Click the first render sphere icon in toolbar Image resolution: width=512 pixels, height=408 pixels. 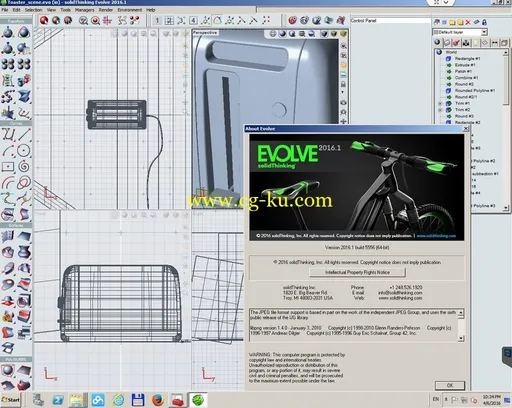click(292, 21)
